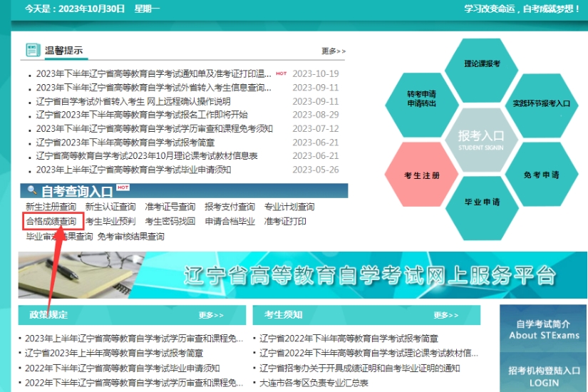Click the 辽宁省高等教育自学考试网上服务平台 banner
The height and width of the screenshot is (392, 588).
click(x=302, y=275)
